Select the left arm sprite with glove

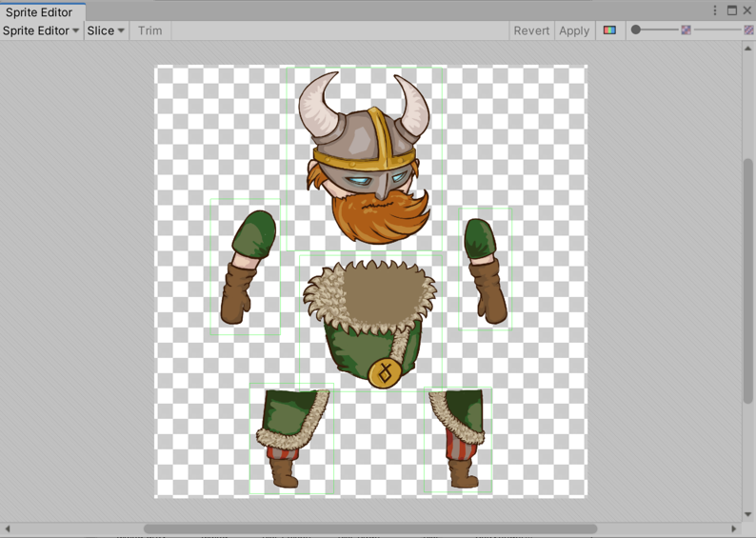(x=246, y=267)
